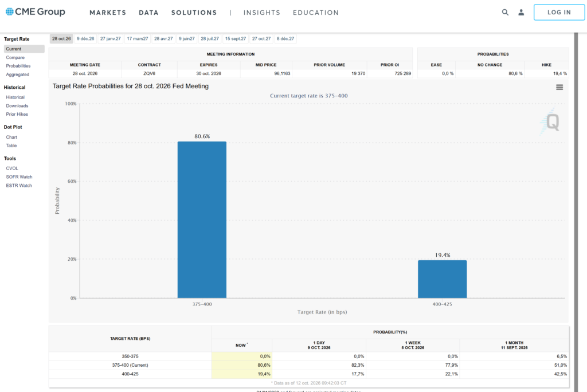The image size is (587, 392).
Task: Go to Prior Hikes in sidebar
Action: point(17,114)
